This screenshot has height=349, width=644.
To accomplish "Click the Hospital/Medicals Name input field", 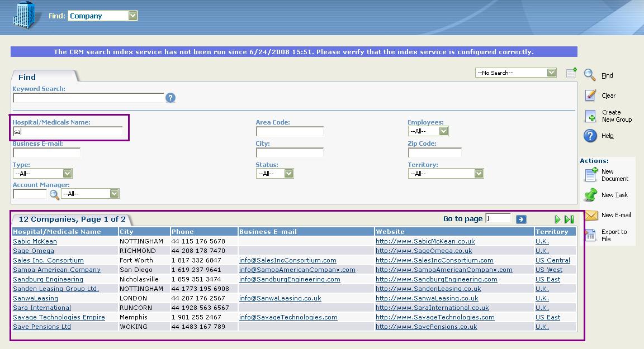I will point(68,131).
